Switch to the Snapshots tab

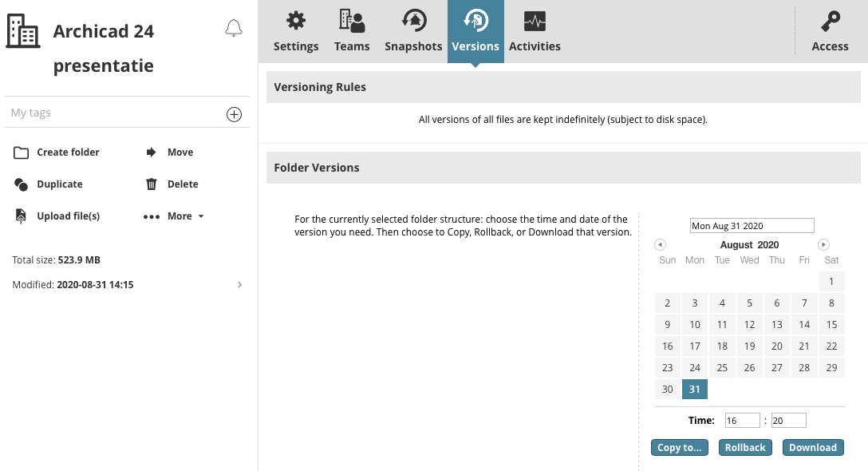[x=413, y=32]
